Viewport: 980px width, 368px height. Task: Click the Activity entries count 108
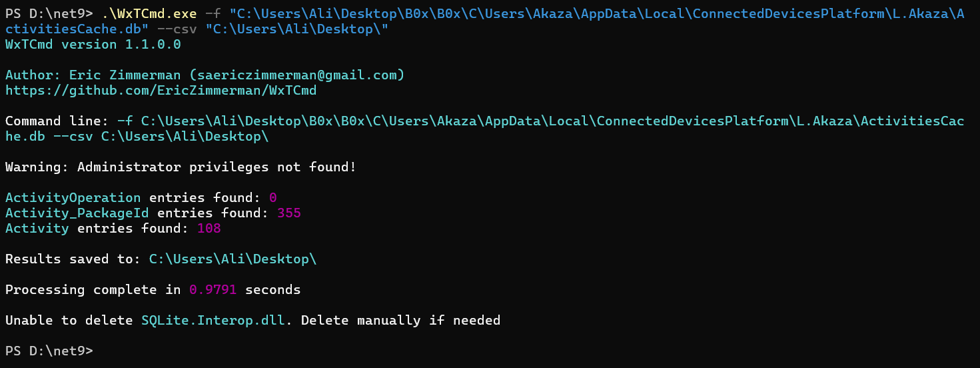tap(209, 228)
